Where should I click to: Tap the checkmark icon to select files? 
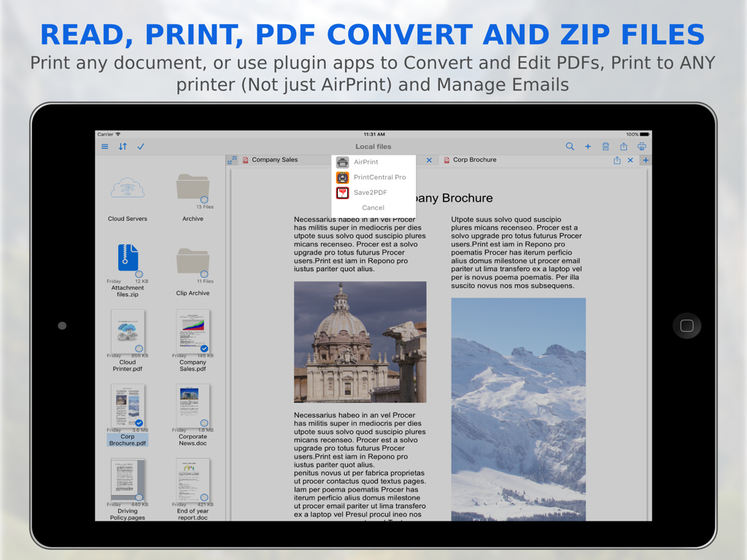(x=141, y=146)
